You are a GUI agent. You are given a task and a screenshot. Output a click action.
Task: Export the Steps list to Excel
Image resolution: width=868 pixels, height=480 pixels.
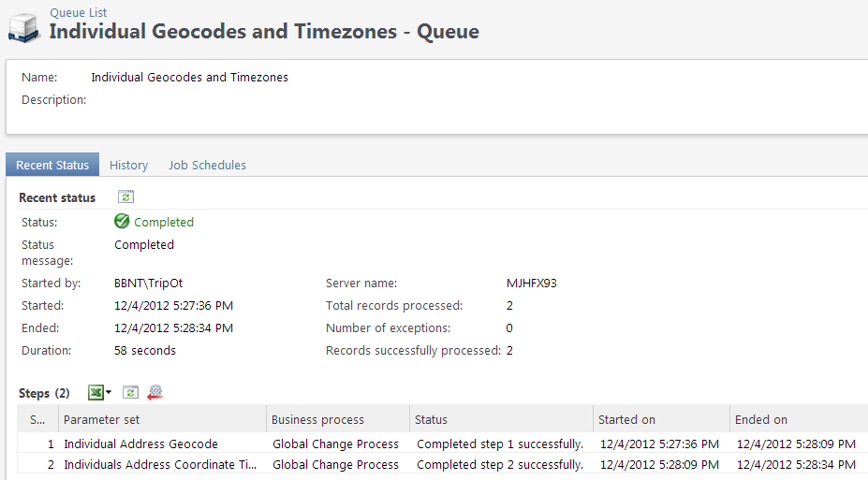95,393
